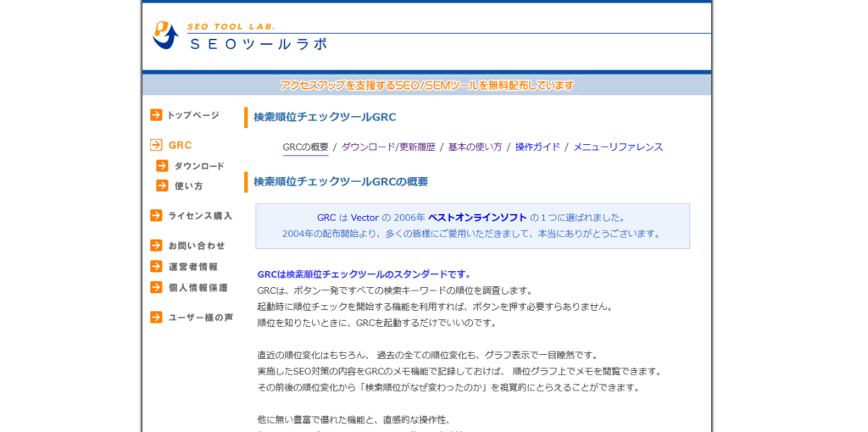868x432 pixels.
Task: Click arrow icon beside ユーザー様の声
Action: tap(156, 317)
